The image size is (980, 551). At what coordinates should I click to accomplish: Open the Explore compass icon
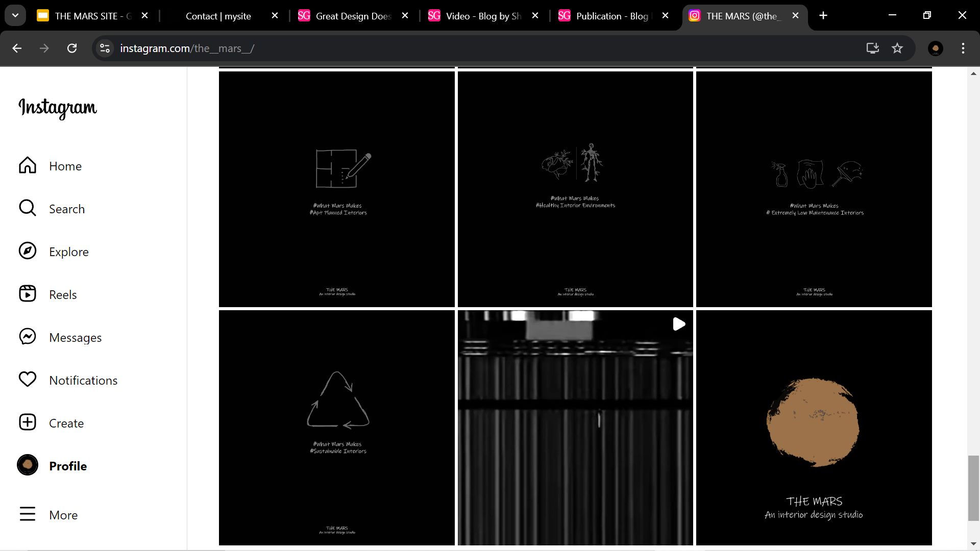[28, 252]
